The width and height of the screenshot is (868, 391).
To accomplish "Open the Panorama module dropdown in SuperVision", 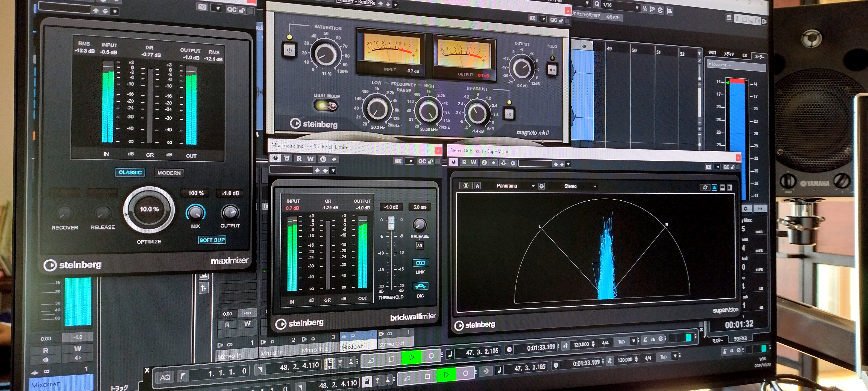I will click(515, 186).
